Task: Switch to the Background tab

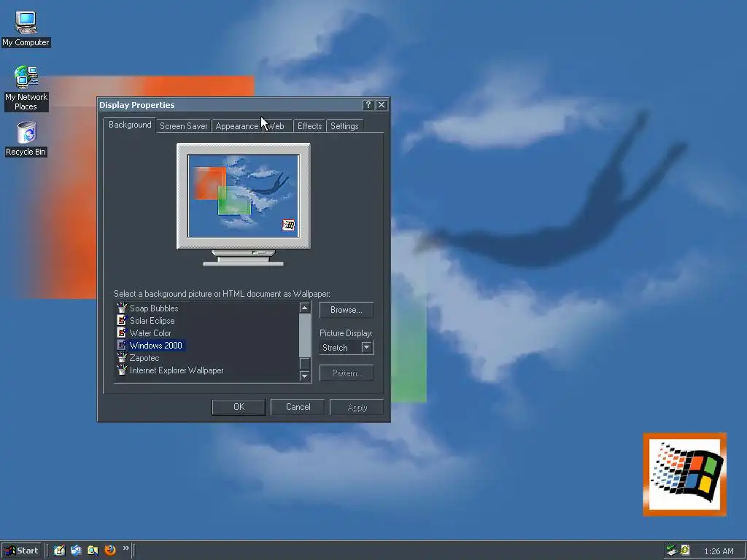Action: (130, 125)
